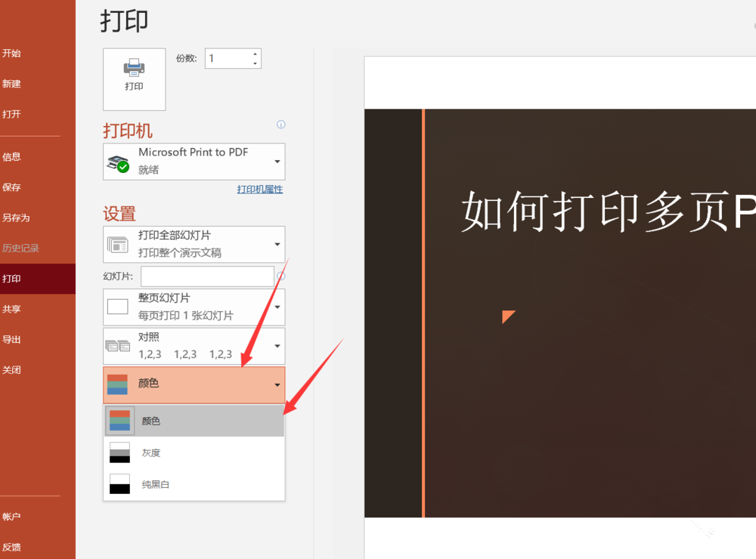Click the full-page slide icon beside 整页幻灯片

coord(117,306)
